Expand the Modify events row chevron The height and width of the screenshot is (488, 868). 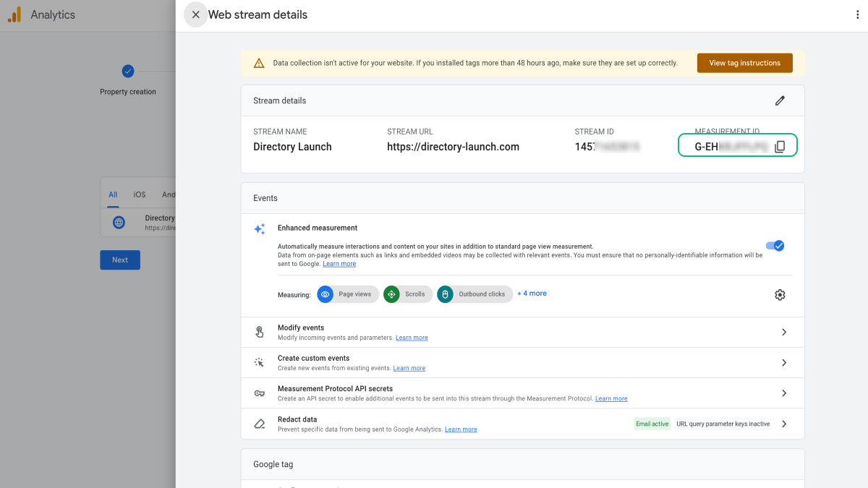pyautogui.click(x=784, y=333)
